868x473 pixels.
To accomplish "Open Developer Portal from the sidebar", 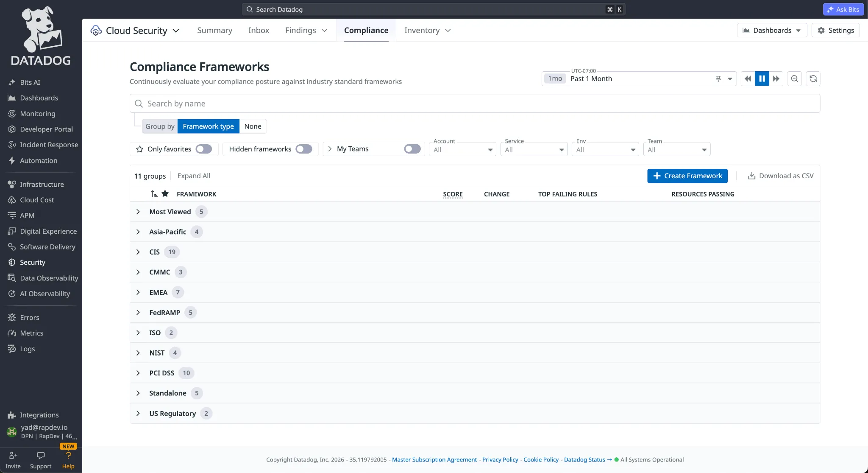I will [40, 129].
